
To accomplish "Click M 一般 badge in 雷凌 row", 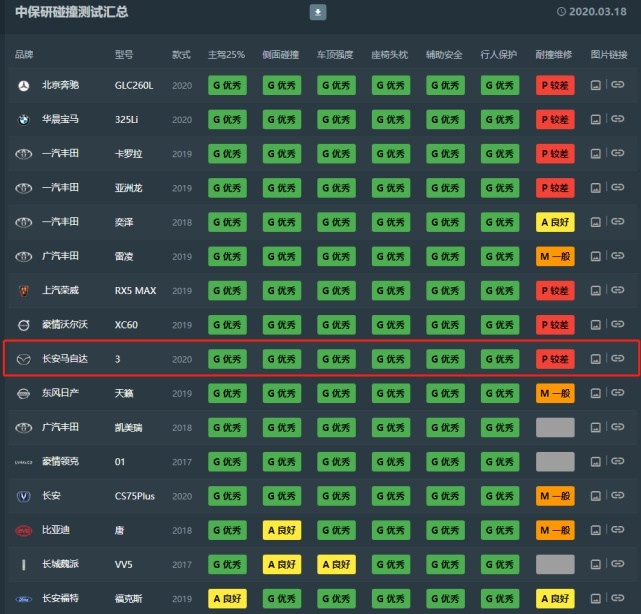I will pyautogui.click(x=555, y=256).
